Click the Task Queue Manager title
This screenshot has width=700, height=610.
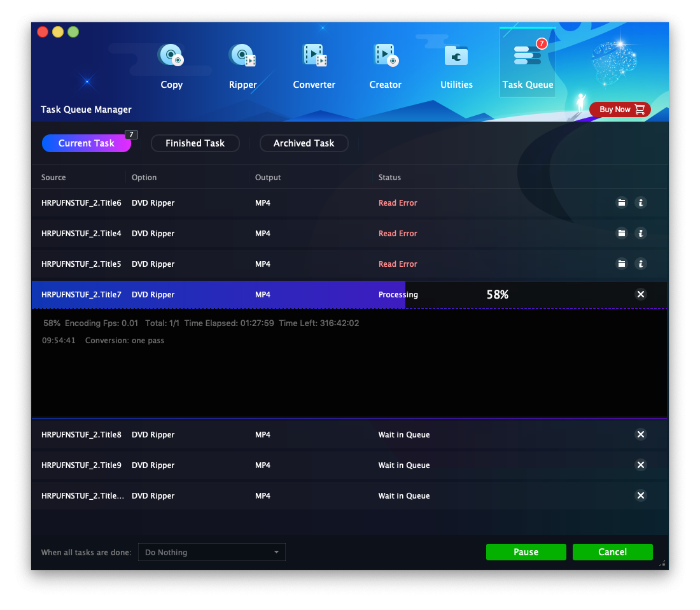coord(86,110)
